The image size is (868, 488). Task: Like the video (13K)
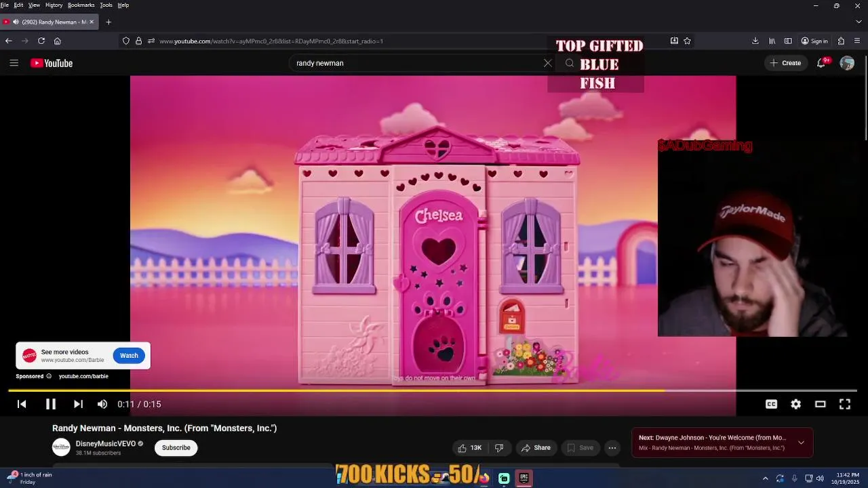tap(470, 447)
